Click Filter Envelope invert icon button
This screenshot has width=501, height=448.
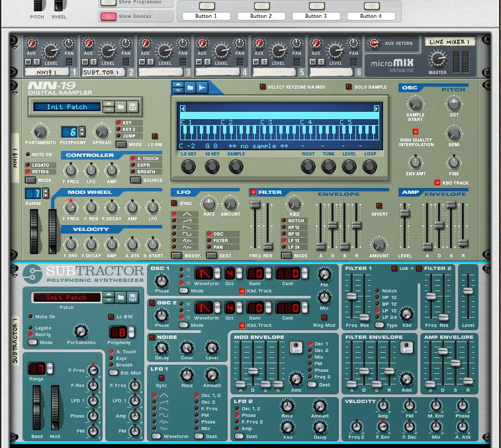coord(406,347)
